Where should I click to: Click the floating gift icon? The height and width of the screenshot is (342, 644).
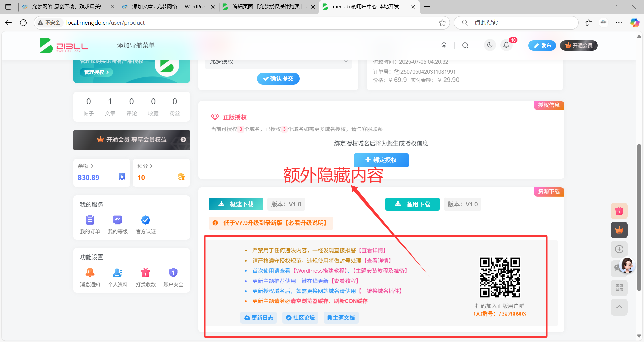tap(619, 211)
